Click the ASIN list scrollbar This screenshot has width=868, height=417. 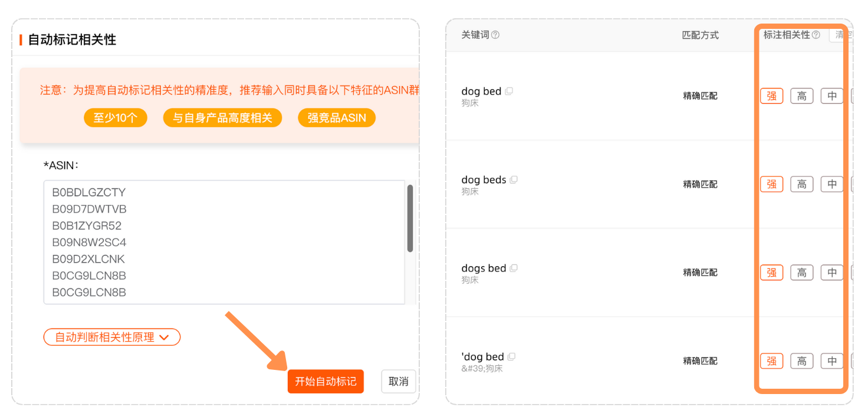coord(410,218)
